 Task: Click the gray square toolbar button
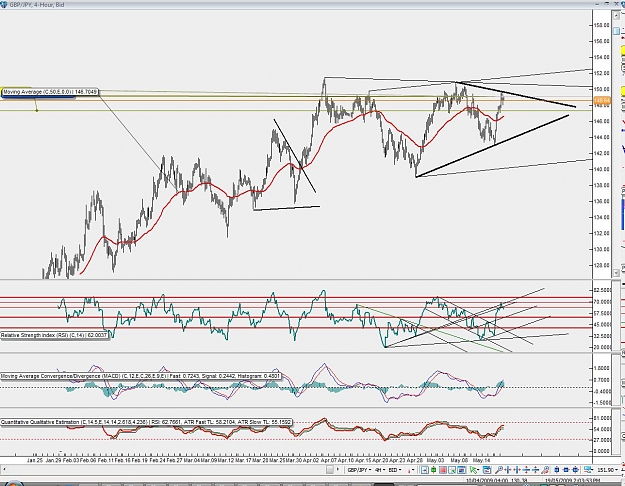(x=330, y=470)
